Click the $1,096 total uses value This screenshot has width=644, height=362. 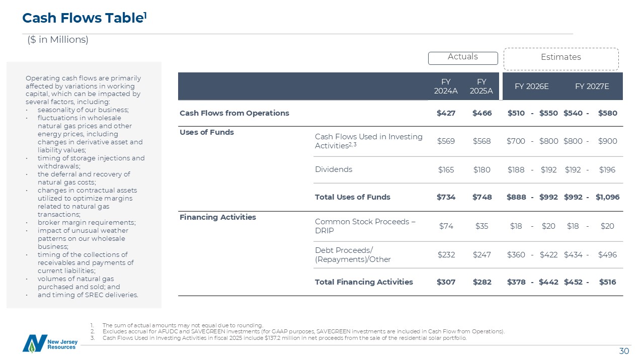coord(608,197)
